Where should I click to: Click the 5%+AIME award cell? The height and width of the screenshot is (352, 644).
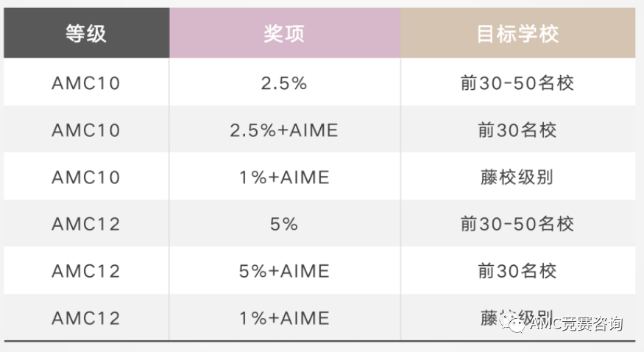point(284,271)
